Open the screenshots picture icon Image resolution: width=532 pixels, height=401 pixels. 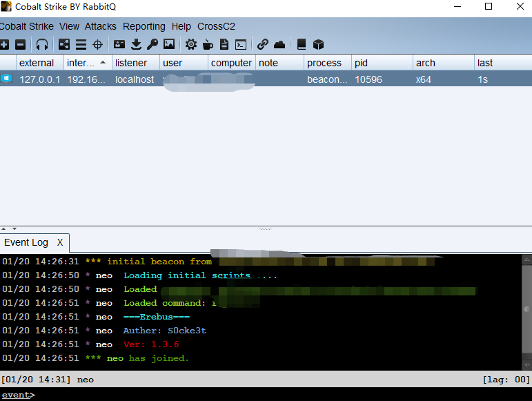(168, 45)
